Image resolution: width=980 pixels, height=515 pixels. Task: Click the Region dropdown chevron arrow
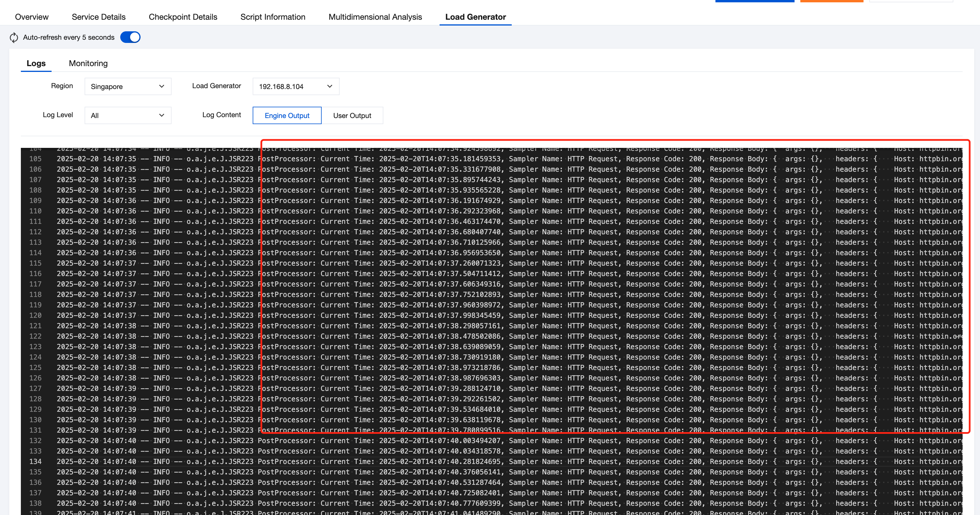click(x=162, y=86)
